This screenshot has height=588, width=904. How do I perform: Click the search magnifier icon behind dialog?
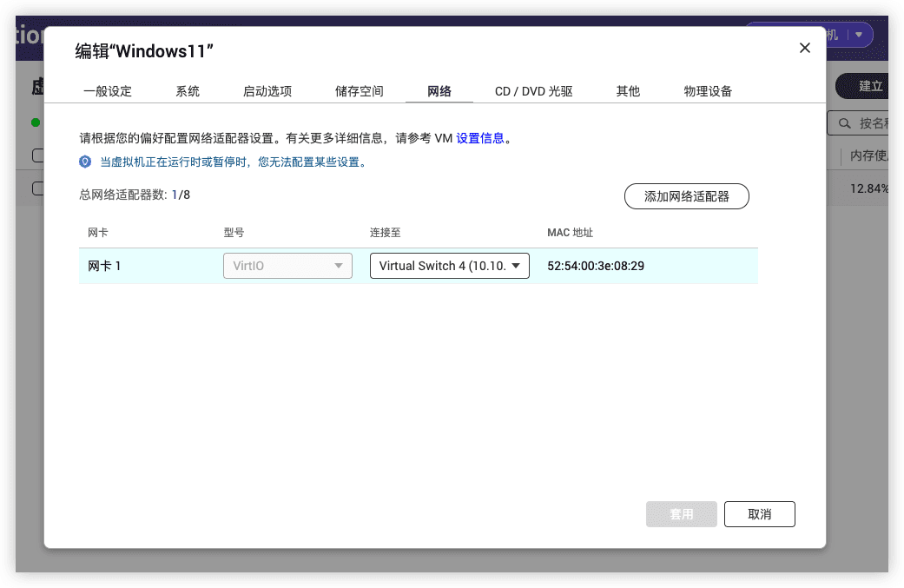click(843, 123)
